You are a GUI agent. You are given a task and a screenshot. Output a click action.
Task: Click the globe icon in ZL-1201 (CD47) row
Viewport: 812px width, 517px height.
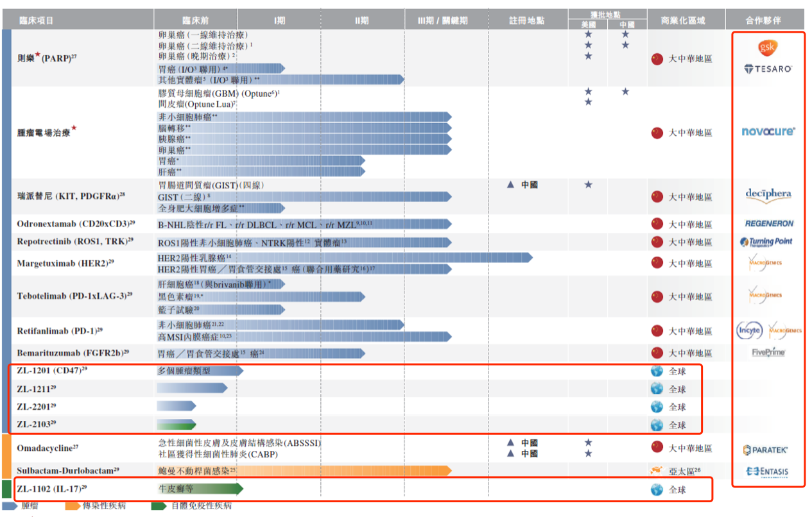click(x=657, y=371)
